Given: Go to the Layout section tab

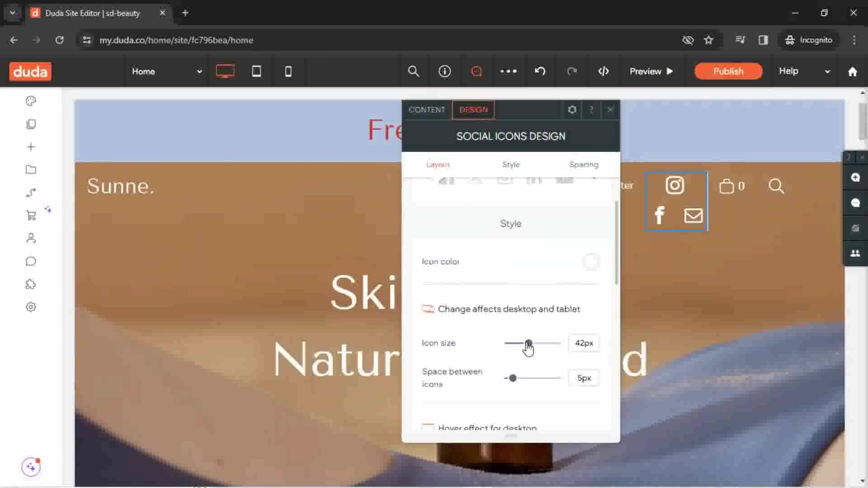Looking at the screenshot, I should pyautogui.click(x=438, y=164).
